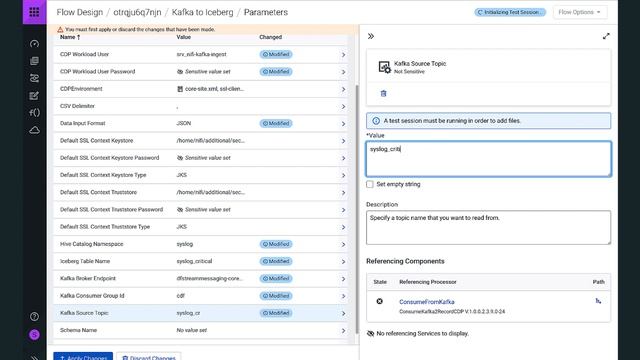Viewport: 640px width, 360px height.
Task: Select the Default SSL Context Keystore row
Action: (x=200, y=141)
